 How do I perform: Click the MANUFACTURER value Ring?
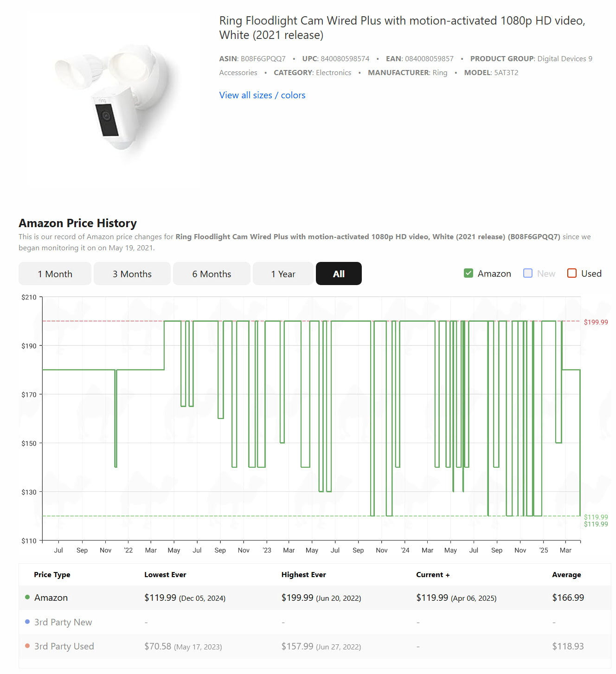tap(440, 73)
